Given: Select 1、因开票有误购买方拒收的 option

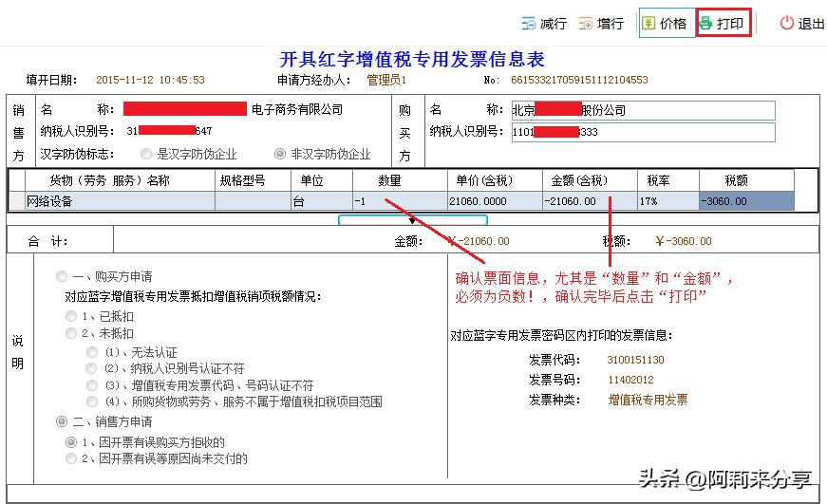Looking at the screenshot, I should tap(71, 441).
